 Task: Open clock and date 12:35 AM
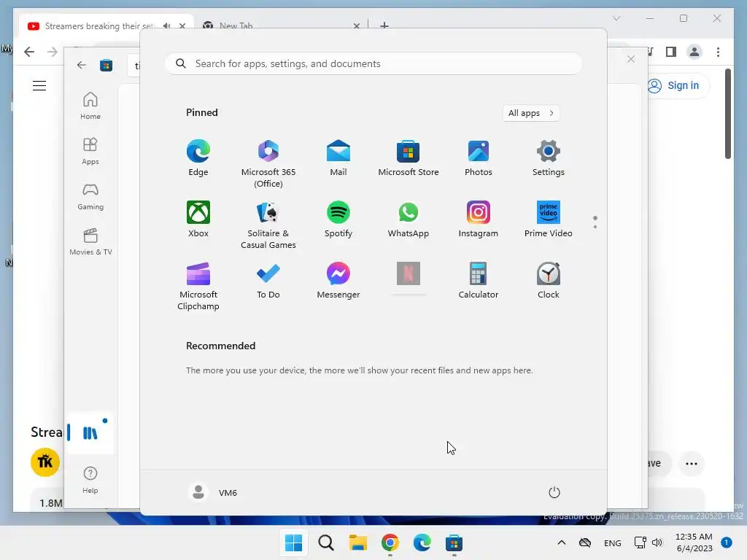pyautogui.click(x=694, y=542)
